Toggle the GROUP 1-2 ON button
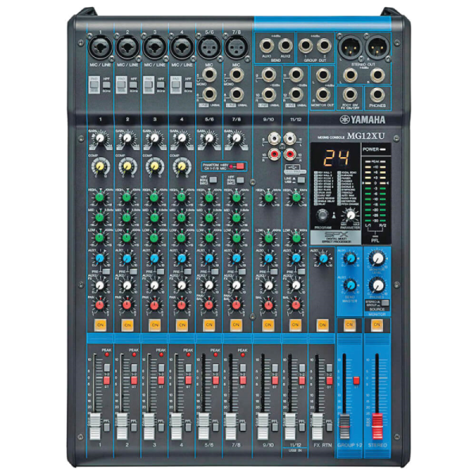 [x=349, y=325]
